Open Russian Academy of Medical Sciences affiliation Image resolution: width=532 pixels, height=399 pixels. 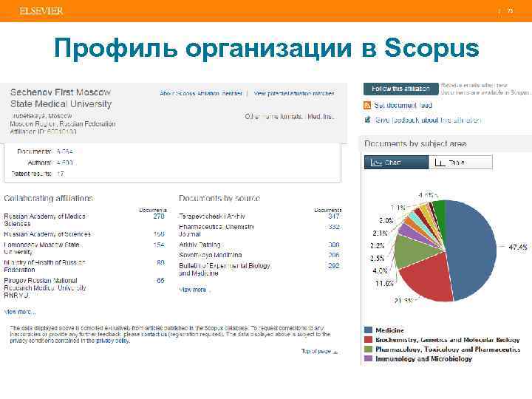(45, 220)
